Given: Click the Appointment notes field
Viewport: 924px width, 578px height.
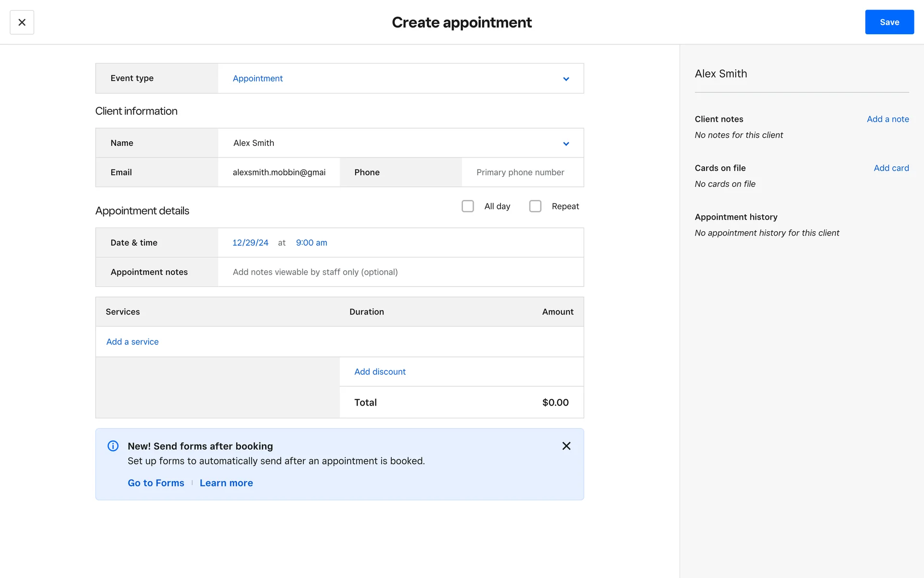Looking at the screenshot, I should tap(399, 272).
